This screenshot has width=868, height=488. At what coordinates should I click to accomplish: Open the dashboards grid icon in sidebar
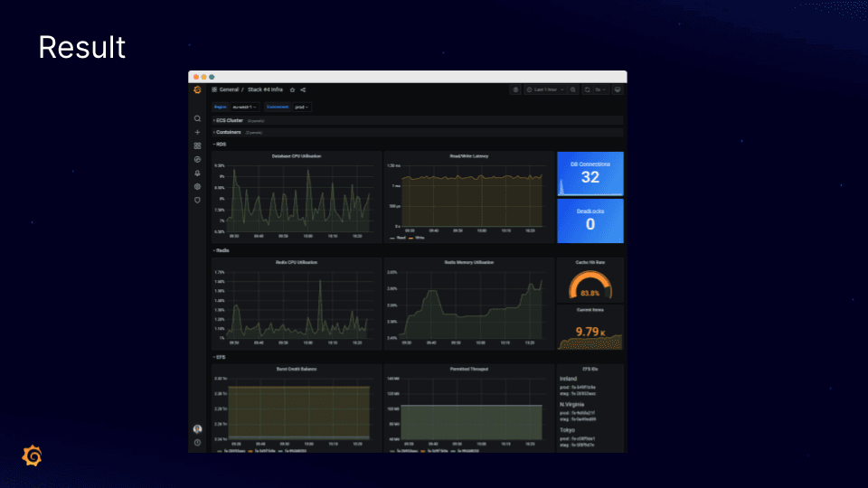(197, 145)
